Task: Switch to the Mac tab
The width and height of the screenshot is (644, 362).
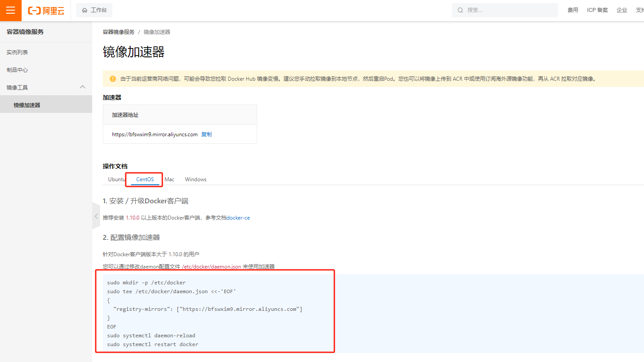Action: click(x=169, y=179)
